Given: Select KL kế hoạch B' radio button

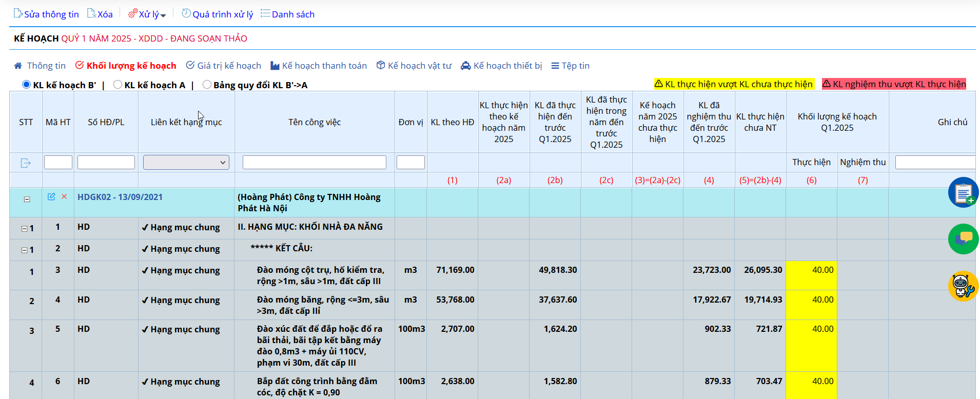Looking at the screenshot, I should pyautogui.click(x=27, y=85).
